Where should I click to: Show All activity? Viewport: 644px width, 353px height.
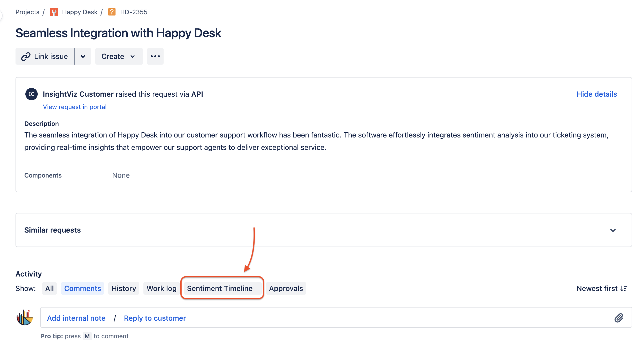coord(49,288)
